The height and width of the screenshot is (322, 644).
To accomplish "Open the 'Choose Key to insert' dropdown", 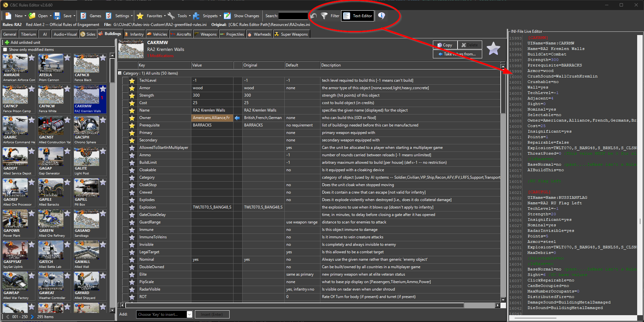I will pos(189,315).
